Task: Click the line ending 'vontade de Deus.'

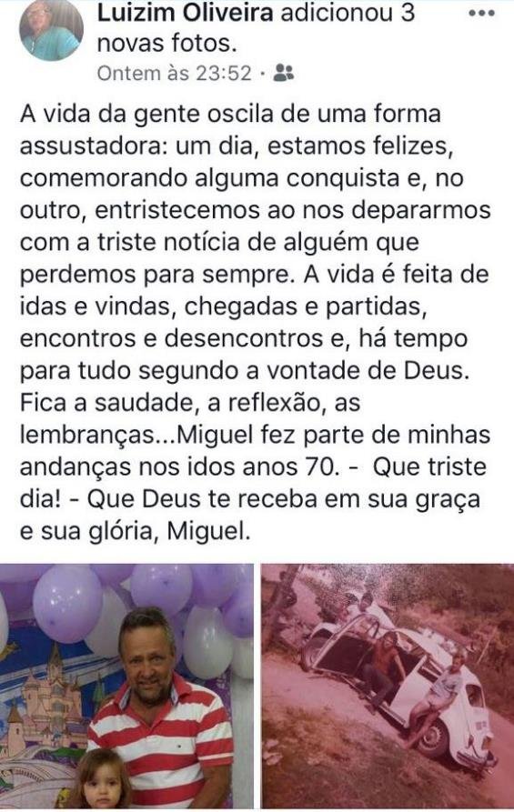Action: point(245,370)
